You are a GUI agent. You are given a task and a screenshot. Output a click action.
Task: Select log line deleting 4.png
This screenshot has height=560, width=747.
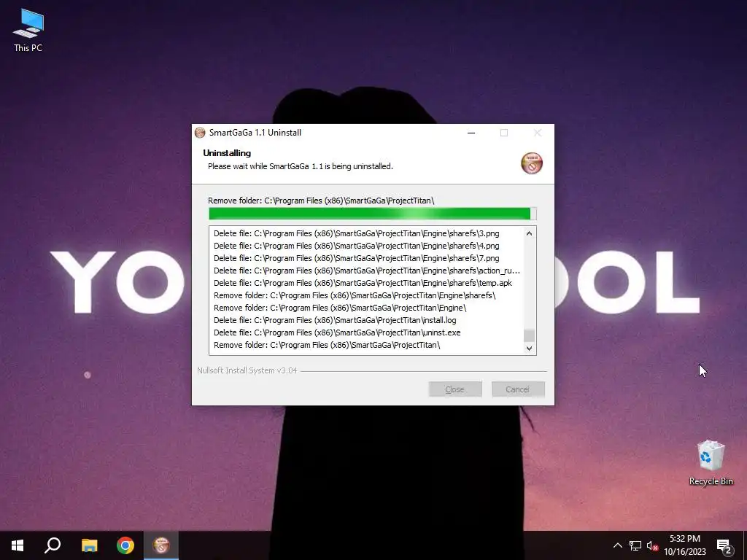[x=356, y=246]
